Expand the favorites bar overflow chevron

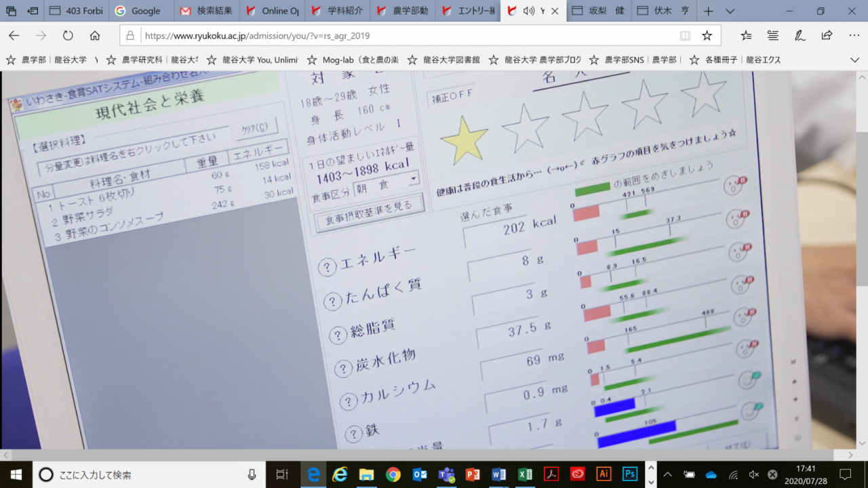(854, 60)
